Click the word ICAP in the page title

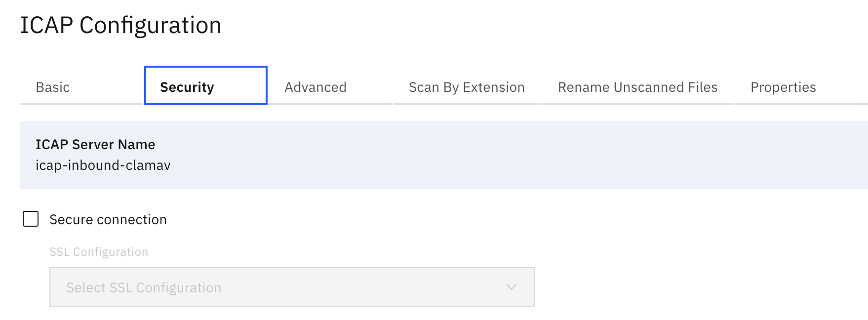coord(46,25)
